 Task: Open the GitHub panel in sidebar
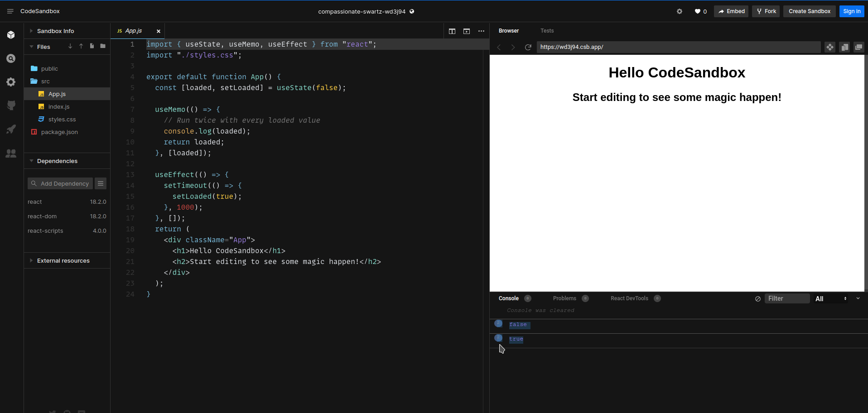[x=11, y=106]
